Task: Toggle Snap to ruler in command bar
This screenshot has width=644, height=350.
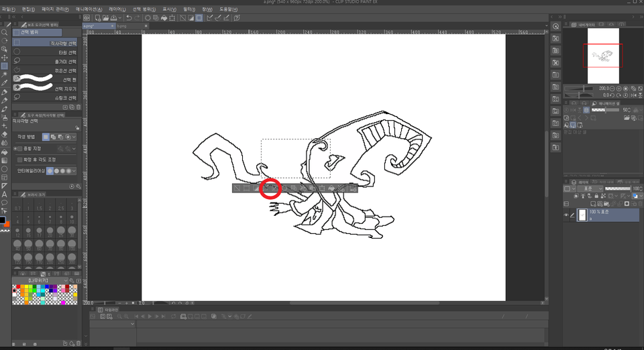Action: point(209,18)
